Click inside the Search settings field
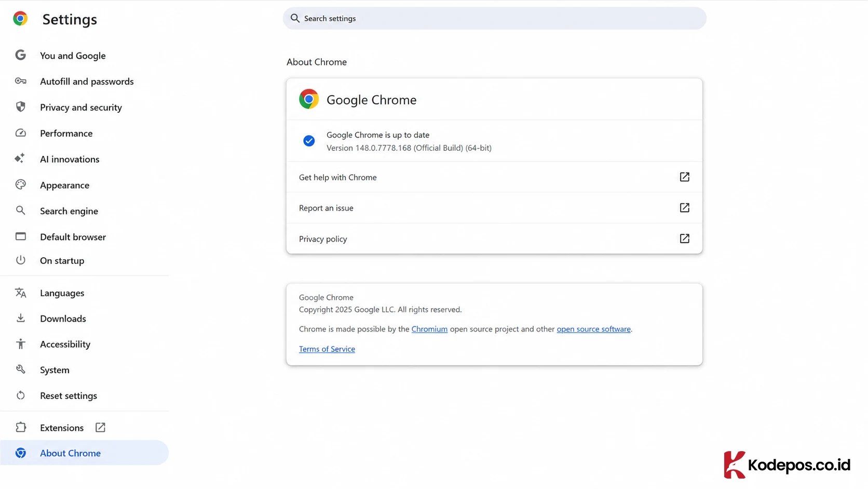The width and height of the screenshot is (868, 489). click(x=494, y=18)
